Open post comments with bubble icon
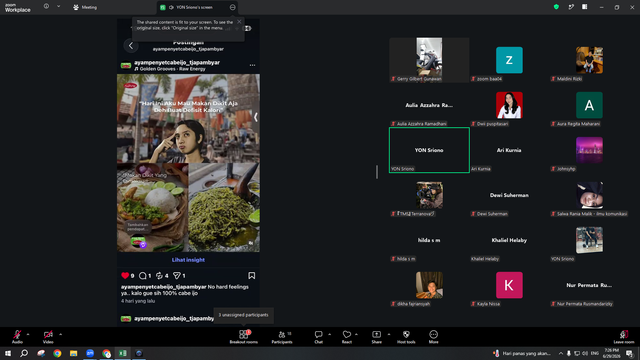This screenshot has height=360, width=640. tap(142, 276)
